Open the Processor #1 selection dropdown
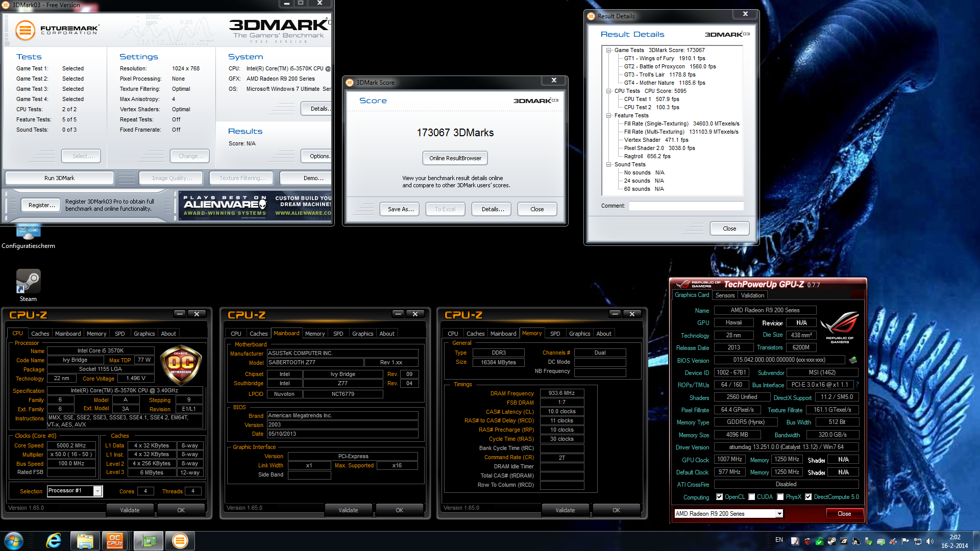This screenshot has height=551, width=980. pos(97,491)
